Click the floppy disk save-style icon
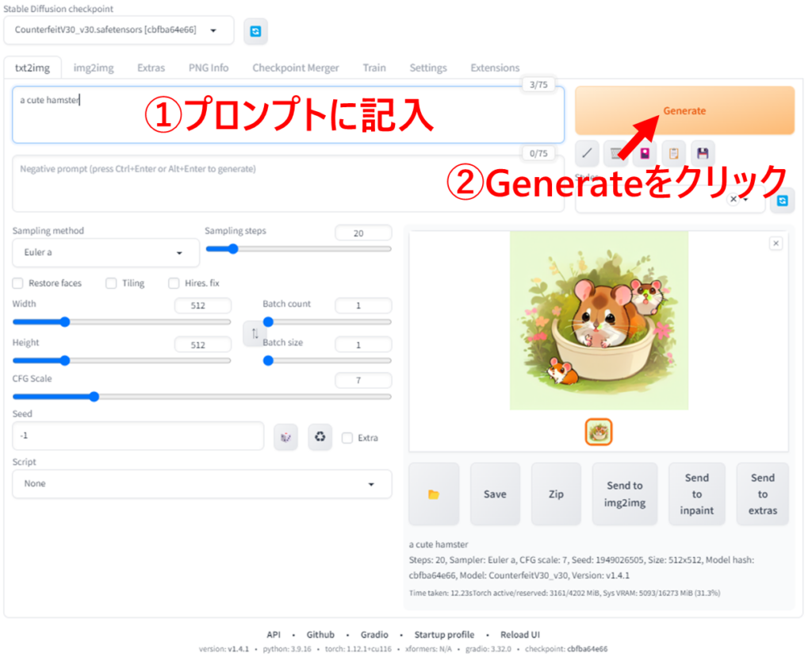812x661 pixels. tap(702, 153)
